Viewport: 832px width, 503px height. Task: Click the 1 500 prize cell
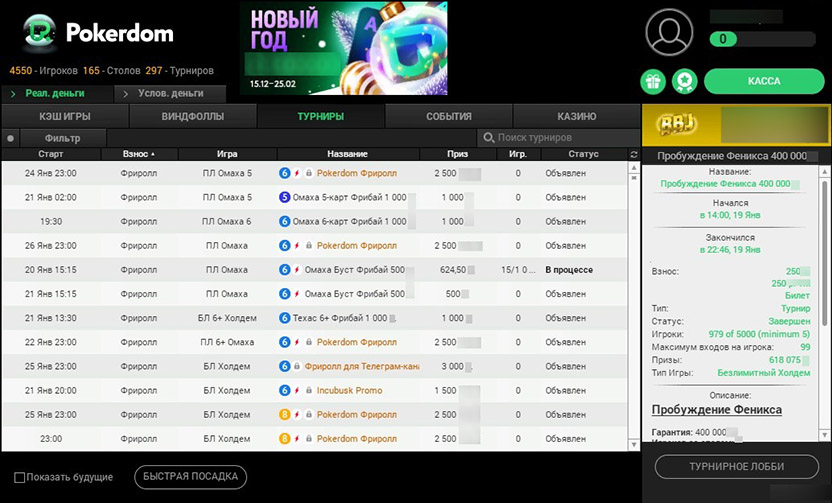point(445,391)
